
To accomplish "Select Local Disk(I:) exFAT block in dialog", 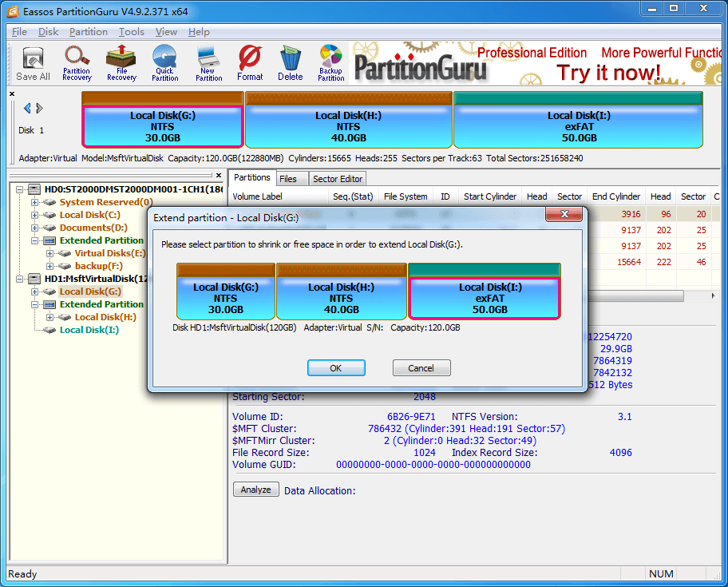I will [485, 292].
